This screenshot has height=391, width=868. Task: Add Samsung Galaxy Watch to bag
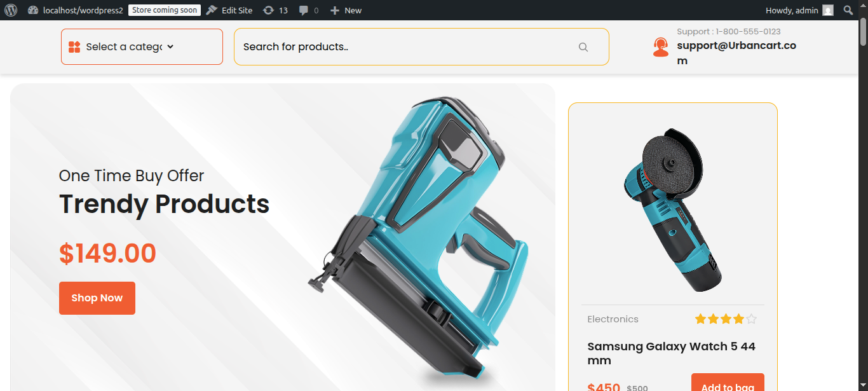(728, 385)
